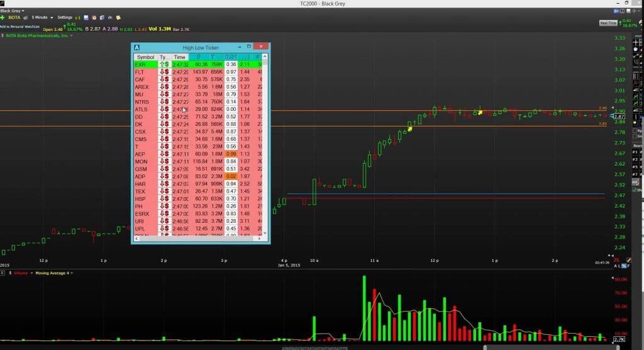This screenshot has width=644, height=350.
Task: Select the AREX symbol row
Action: point(198,87)
